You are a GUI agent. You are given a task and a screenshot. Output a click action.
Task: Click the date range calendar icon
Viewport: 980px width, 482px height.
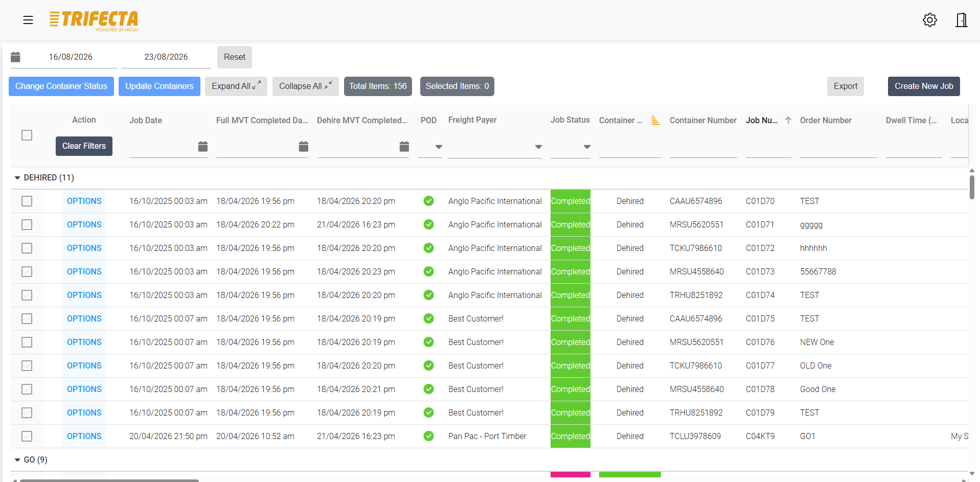pos(16,57)
